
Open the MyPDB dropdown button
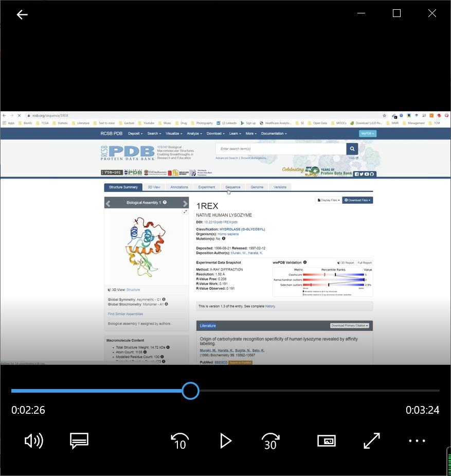click(x=368, y=134)
